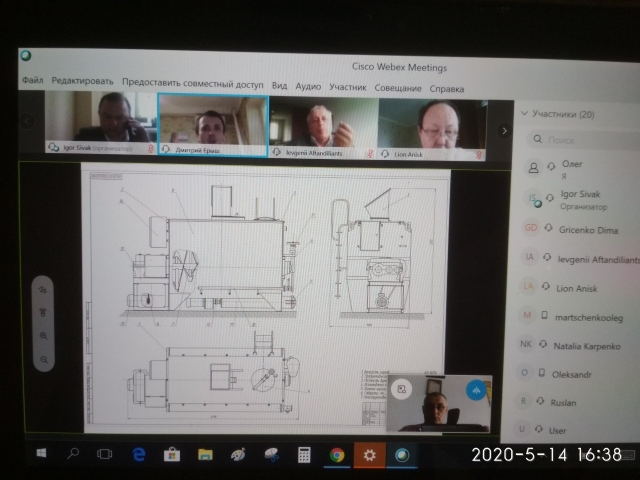Open the Редактировать menu
The height and width of the screenshot is (480, 640).
click(82, 81)
